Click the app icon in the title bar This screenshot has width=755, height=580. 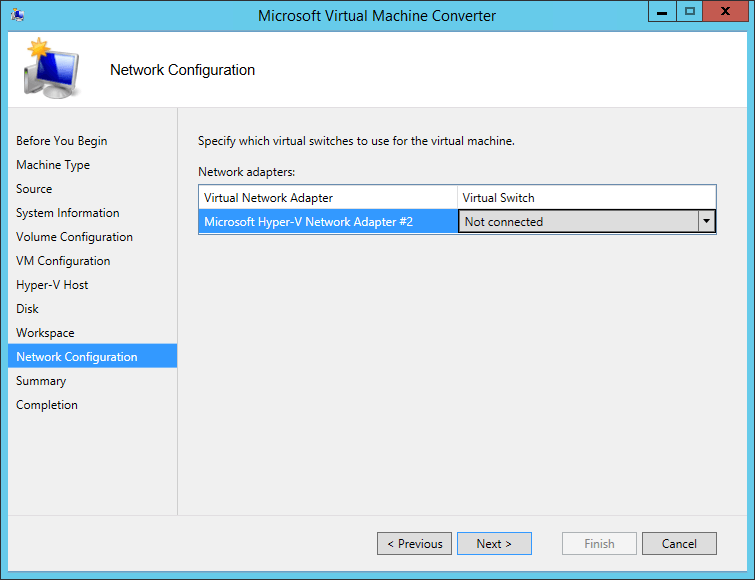[x=18, y=15]
